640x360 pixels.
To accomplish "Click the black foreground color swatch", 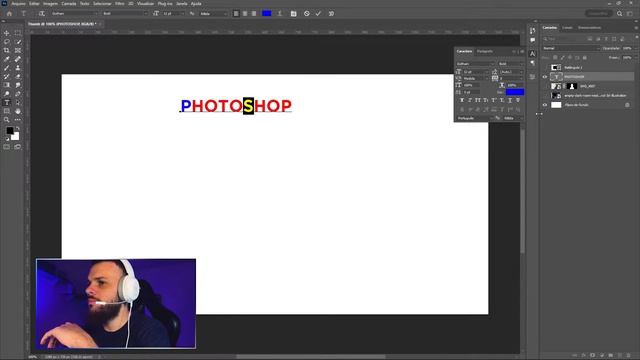I will click(x=10, y=131).
